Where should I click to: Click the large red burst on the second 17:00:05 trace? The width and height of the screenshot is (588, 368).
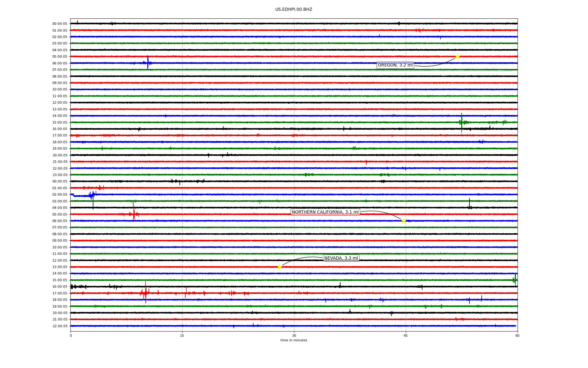145,293
